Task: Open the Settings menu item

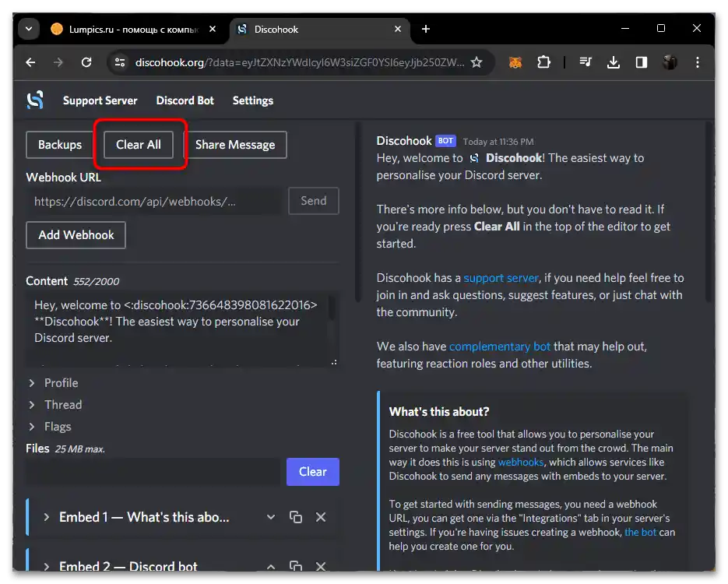Action: [x=252, y=100]
